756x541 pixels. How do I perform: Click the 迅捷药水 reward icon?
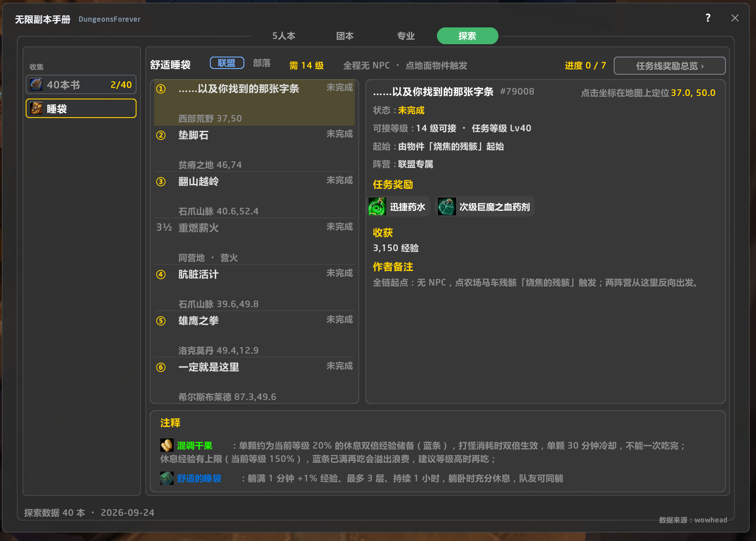pos(377,206)
